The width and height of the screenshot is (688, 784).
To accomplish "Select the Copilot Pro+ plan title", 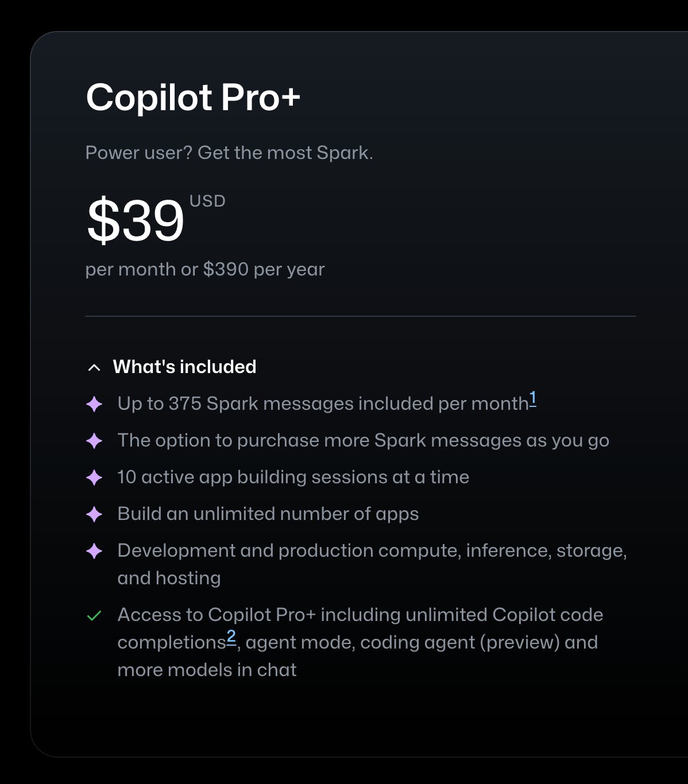I will coord(193,97).
